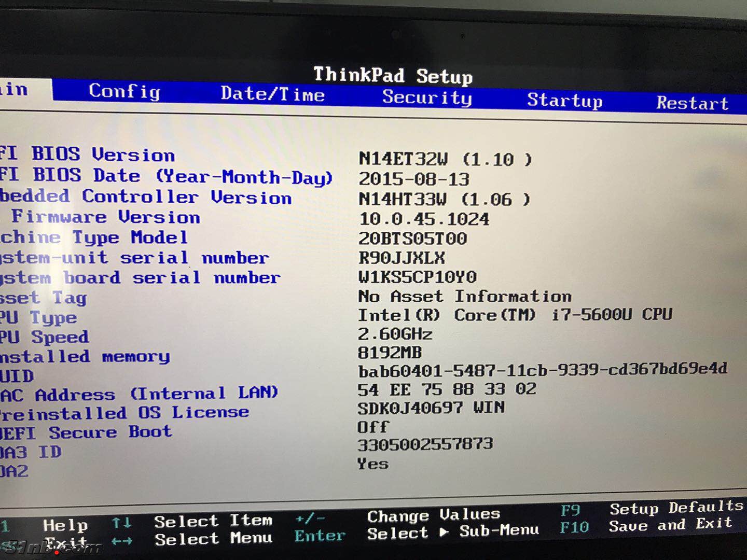Image resolution: width=747 pixels, height=560 pixels.
Task: Click 'board serial number' label
Action: [x=172, y=277]
